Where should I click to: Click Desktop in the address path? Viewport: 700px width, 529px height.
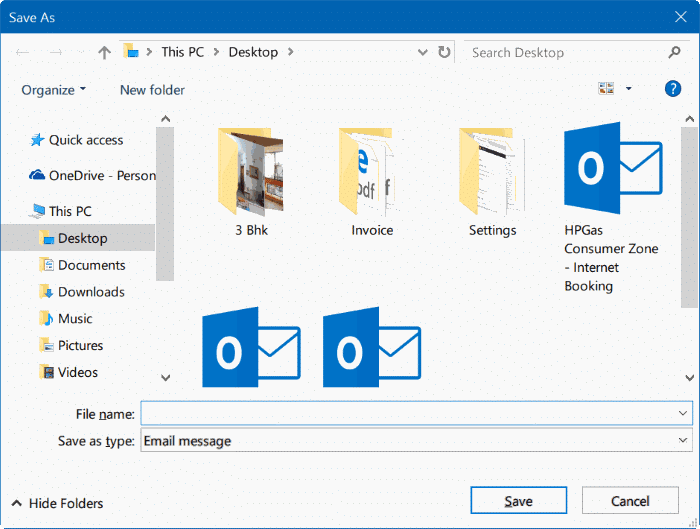[253, 52]
